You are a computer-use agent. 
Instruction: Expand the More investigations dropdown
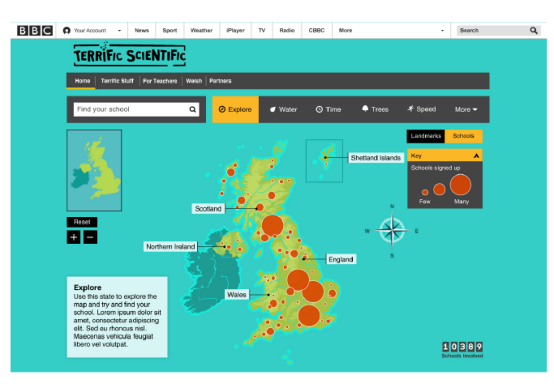tap(466, 109)
